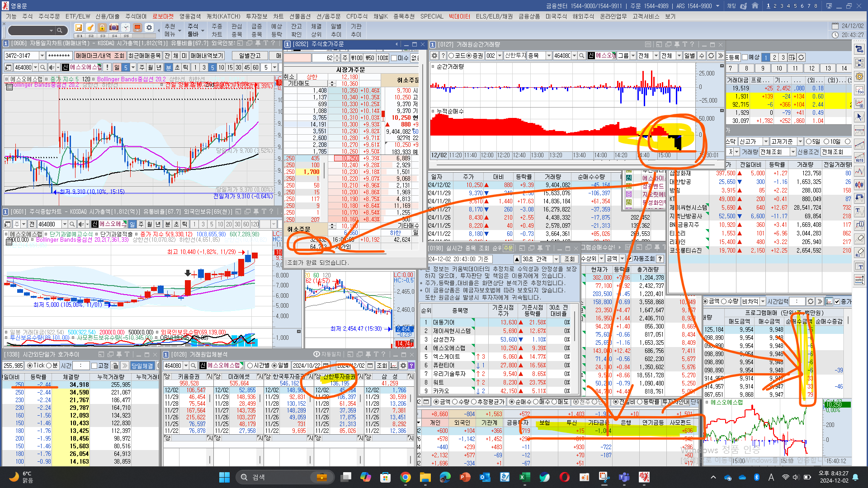This screenshot has width=868, height=488.
Task: Click the 일별잔고 button
Action: (x=250, y=56)
